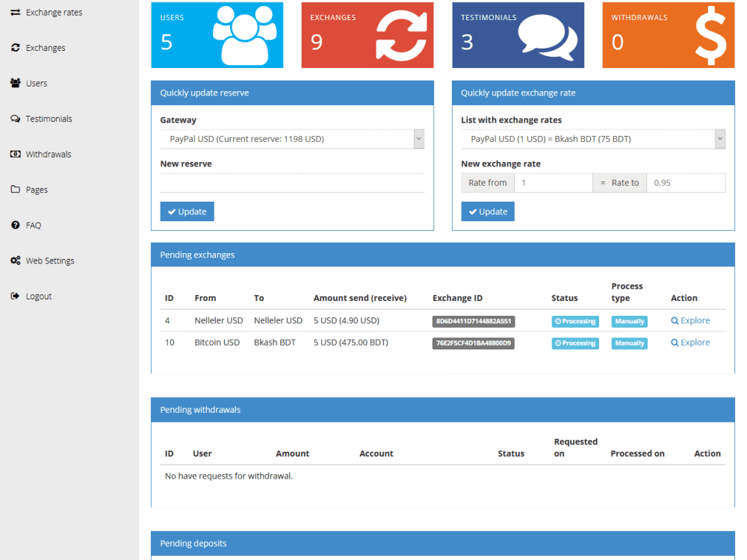This screenshot has width=747, height=560.
Task: Click the Pending deposits panel header
Action: click(x=443, y=544)
